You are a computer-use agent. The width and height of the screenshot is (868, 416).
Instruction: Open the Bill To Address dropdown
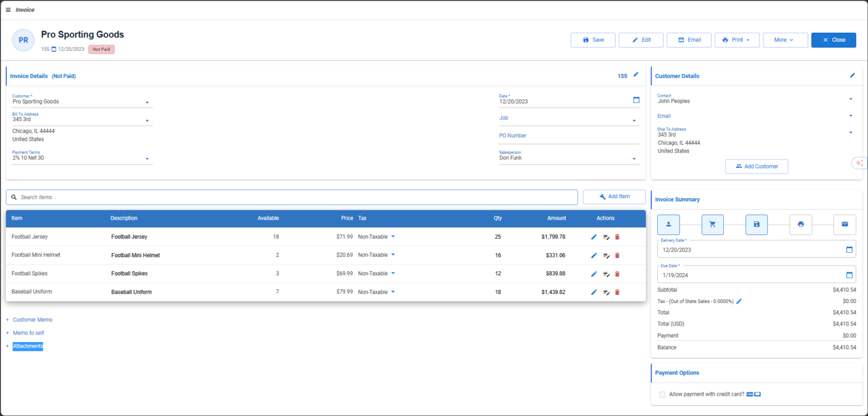tap(147, 120)
